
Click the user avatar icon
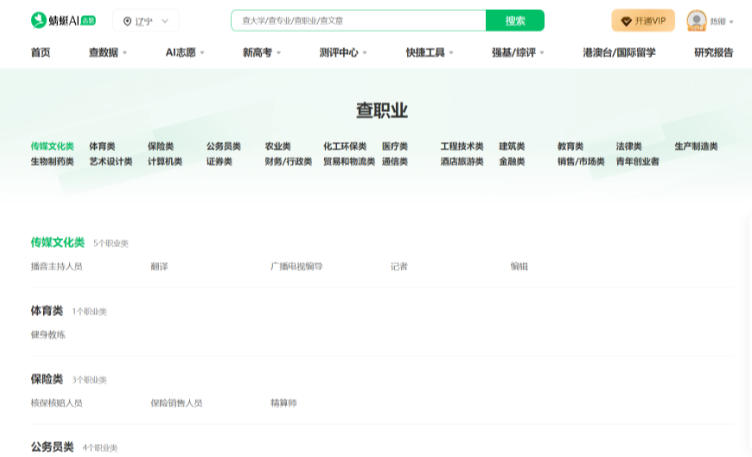696,21
